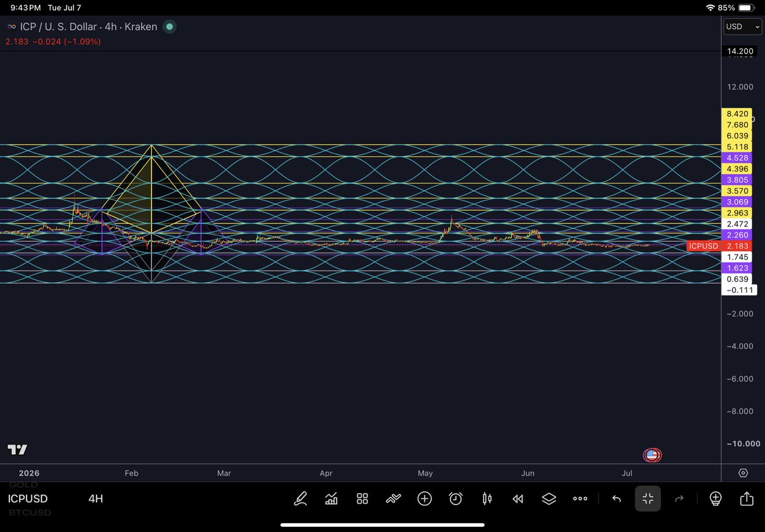
Task: Open ideas via the lightbulb icon
Action: click(x=715, y=498)
